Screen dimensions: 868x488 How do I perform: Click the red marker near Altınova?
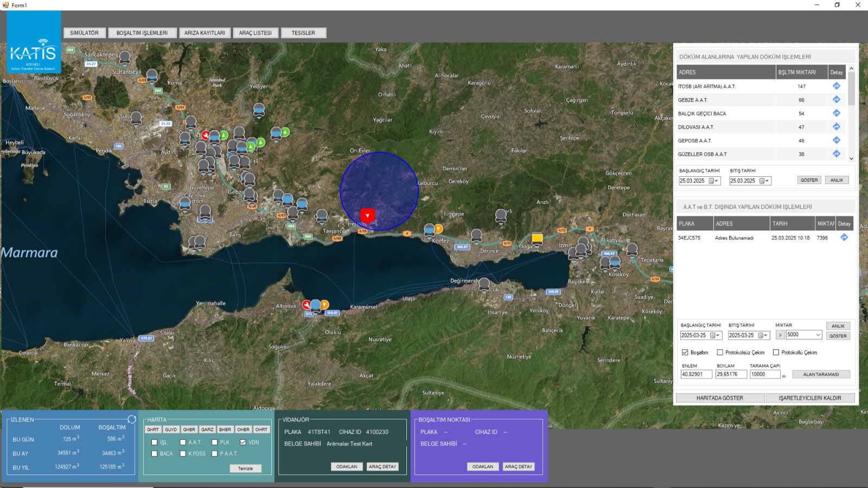307,305
